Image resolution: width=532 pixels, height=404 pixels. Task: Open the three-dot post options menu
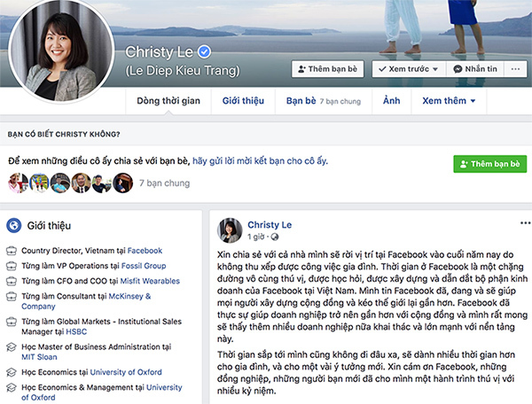(524, 223)
